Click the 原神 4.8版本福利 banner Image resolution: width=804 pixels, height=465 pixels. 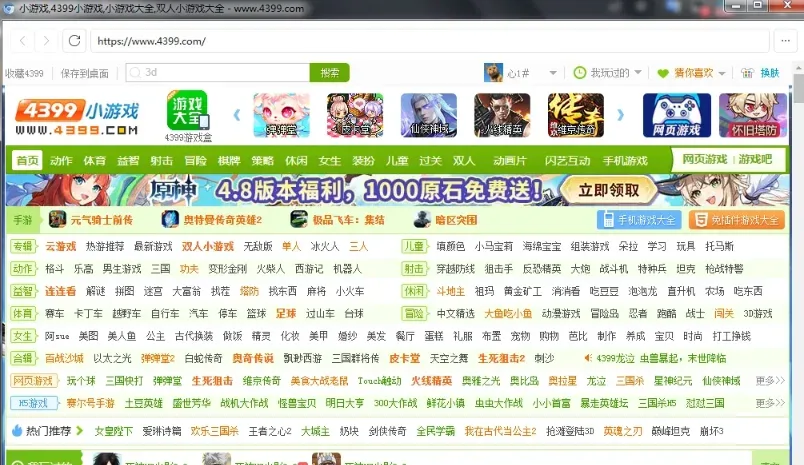(x=397, y=190)
